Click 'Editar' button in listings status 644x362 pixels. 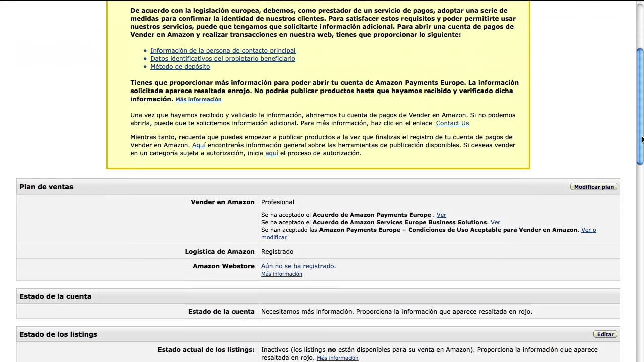605,334
